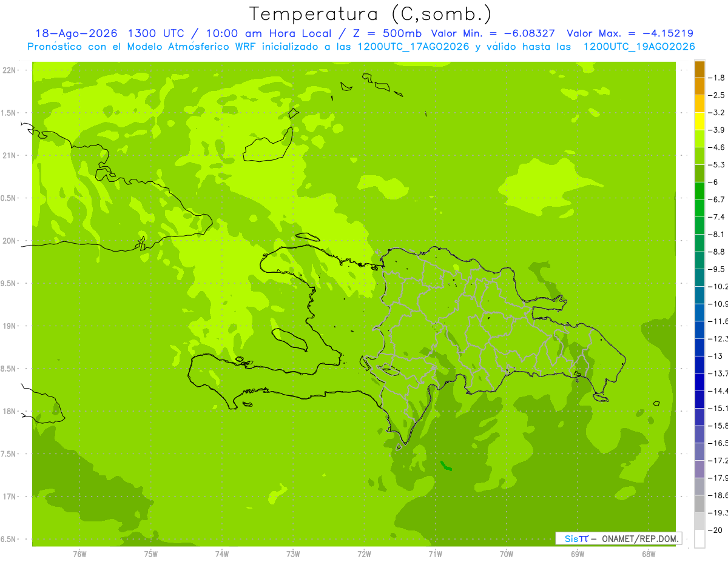Click the "-3.2" colorbar label
The image size is (728, 562).
(716, 113)
